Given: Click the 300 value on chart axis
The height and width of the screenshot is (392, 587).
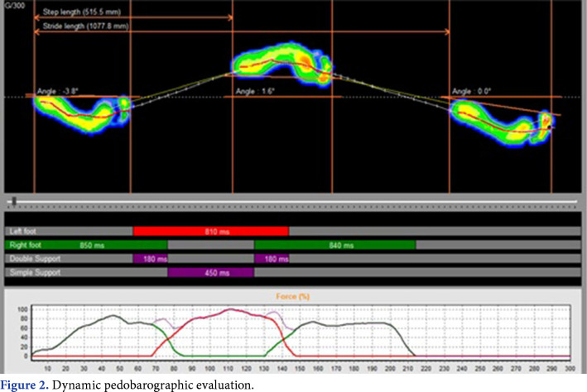Looking at the screenshot, I should pos(570,369).
